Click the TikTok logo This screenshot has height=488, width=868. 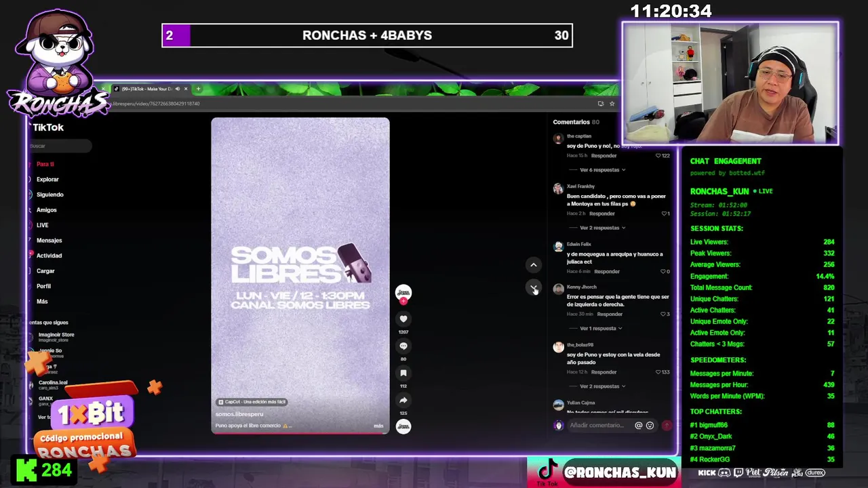point(47,127)
